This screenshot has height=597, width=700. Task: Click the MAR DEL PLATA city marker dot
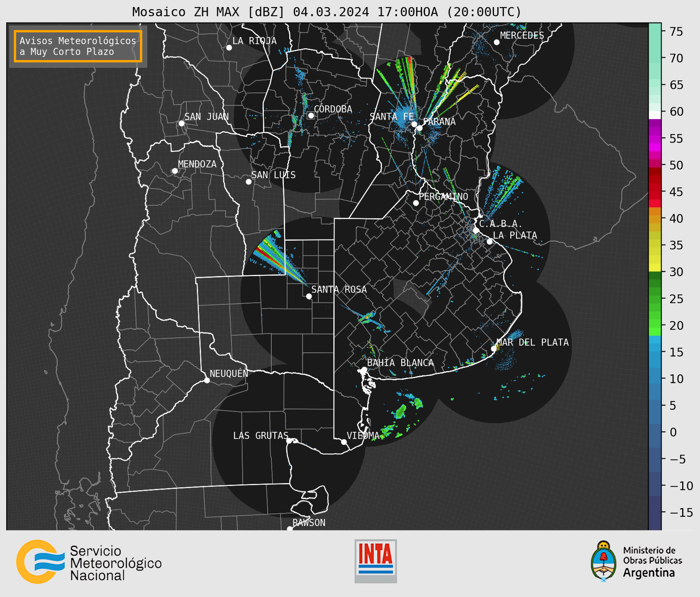493,349
